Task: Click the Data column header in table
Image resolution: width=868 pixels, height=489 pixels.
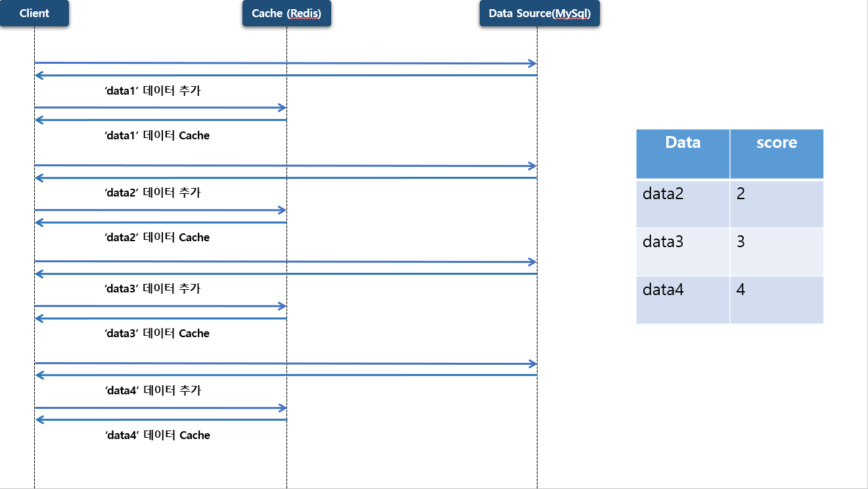Action: tap(683, 153)
